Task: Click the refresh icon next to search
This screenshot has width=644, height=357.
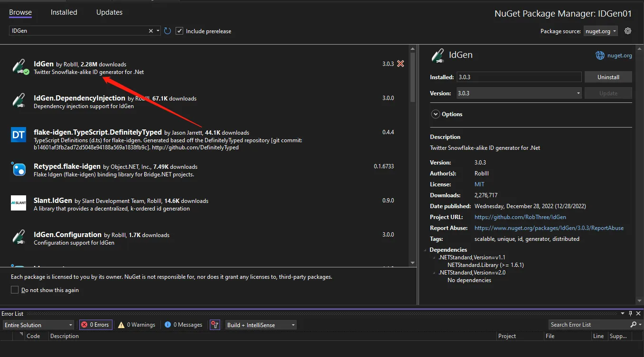Action: [168, 31]
